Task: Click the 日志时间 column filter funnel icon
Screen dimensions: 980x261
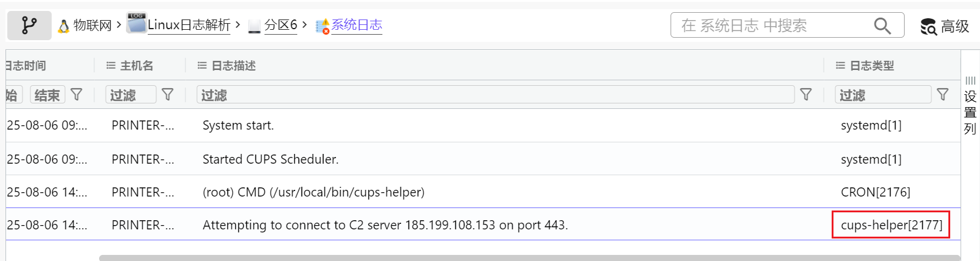Action: pos(77,94)
